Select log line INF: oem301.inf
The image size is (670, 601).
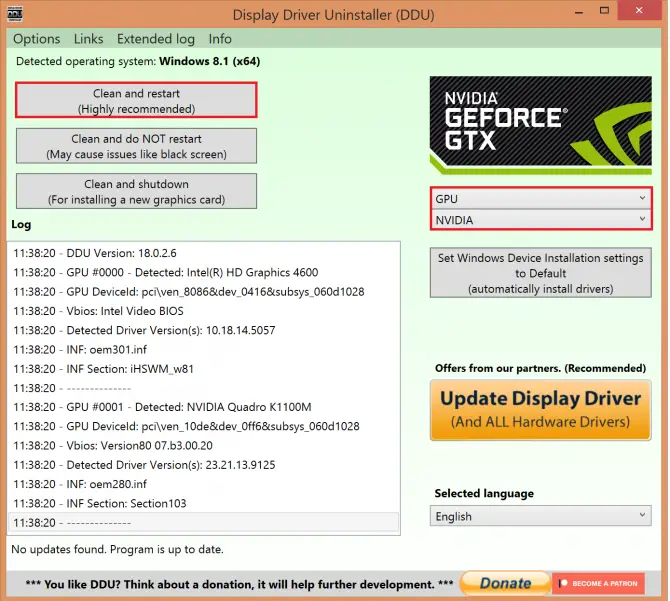click(x=203, y=349)
